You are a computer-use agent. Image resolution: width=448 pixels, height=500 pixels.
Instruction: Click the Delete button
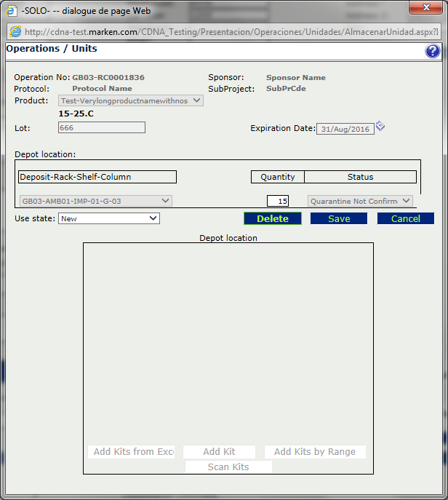click(x=273, y=218)
